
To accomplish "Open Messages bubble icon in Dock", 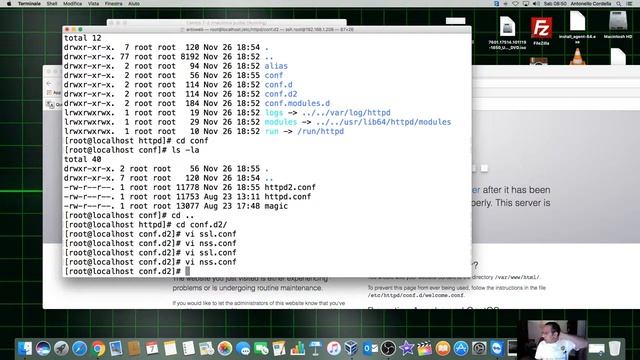I will click(243, 348).
